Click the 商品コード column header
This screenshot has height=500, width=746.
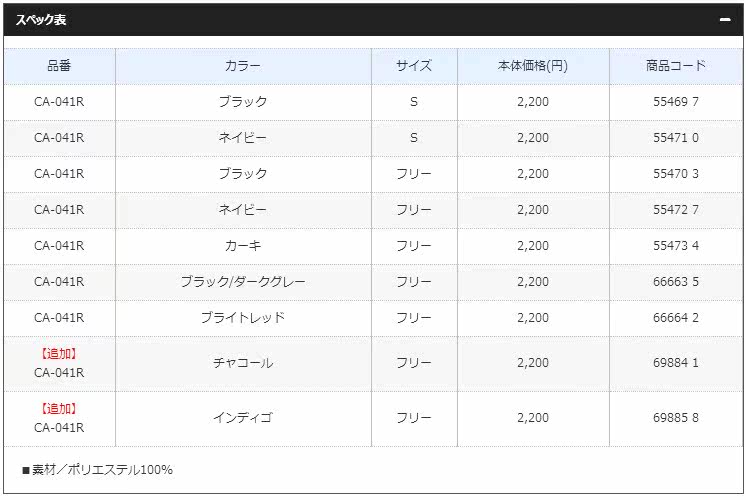(x=676, y=66)
